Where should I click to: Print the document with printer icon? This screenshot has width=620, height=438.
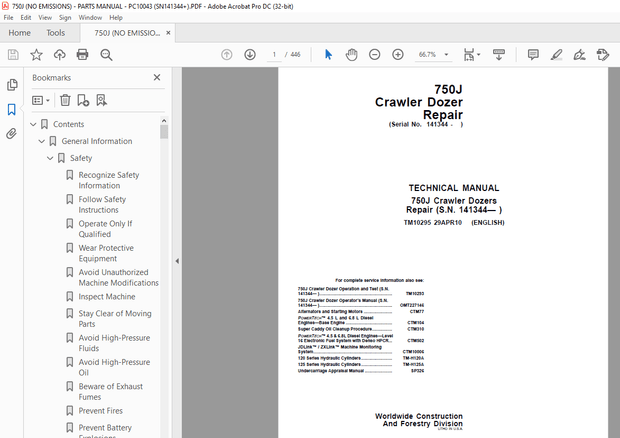pyautogui.click(x=83, y=55)
